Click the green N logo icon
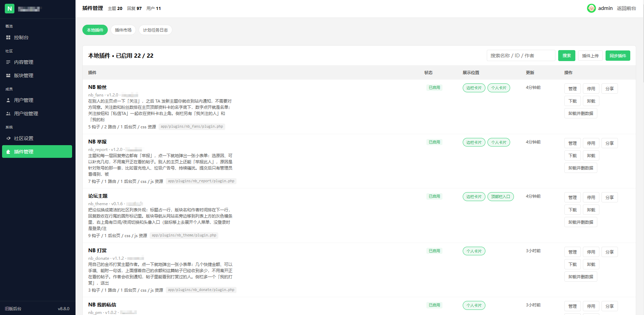The image size is (644, 315). coord(10,9)
